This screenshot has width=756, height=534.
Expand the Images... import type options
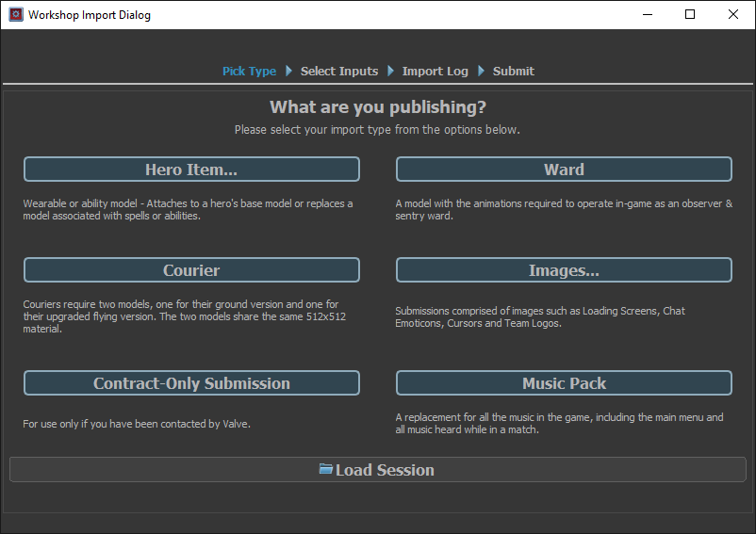click(x=564, y=270)
